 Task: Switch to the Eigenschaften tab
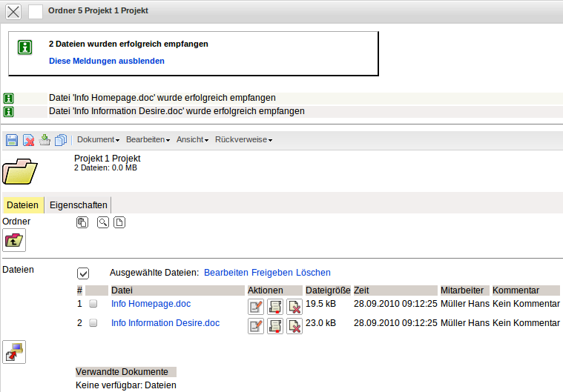(78, 205)
